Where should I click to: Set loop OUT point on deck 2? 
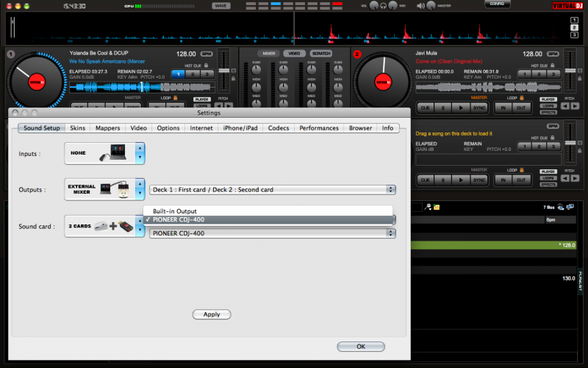click(521, 107)
